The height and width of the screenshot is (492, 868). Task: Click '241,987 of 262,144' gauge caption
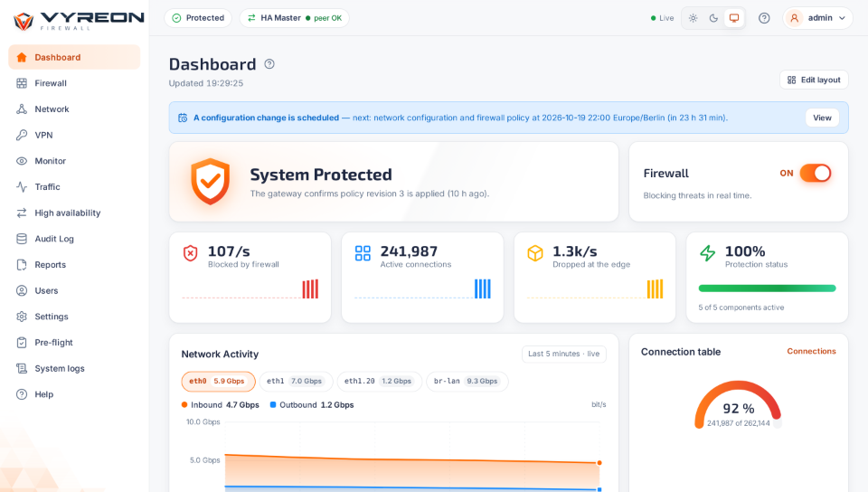click(x=739, y=423)
